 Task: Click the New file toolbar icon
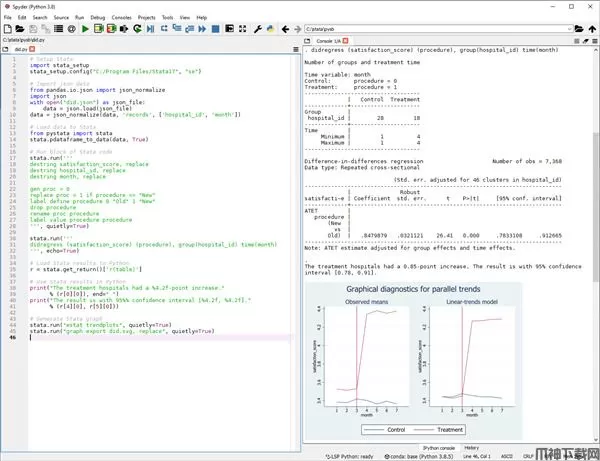coord(7,31)
